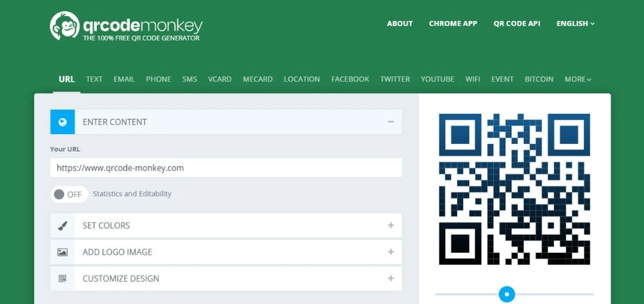The image size is (644, 304).
Task: Select the WIFI tab
Action: [x=472, y=80]
